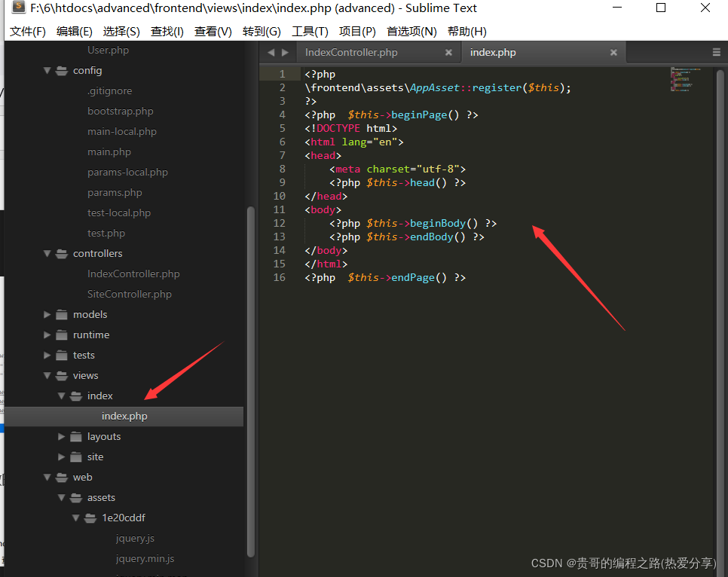Click the assets folder icon
728x577 pixels.
coord(75,498)
